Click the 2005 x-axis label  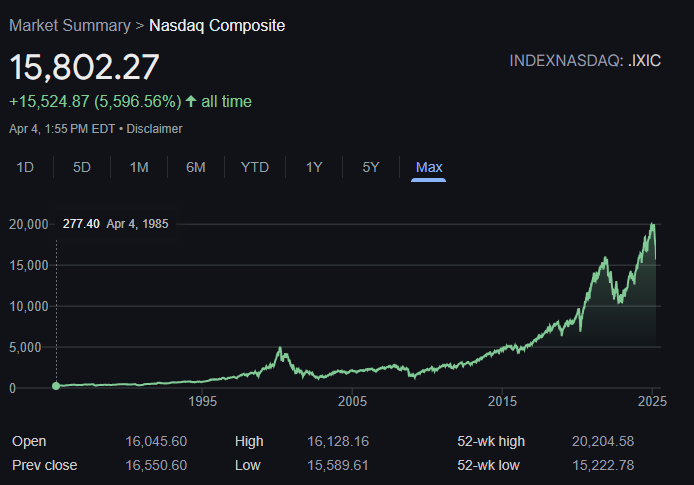pos(352,401)
